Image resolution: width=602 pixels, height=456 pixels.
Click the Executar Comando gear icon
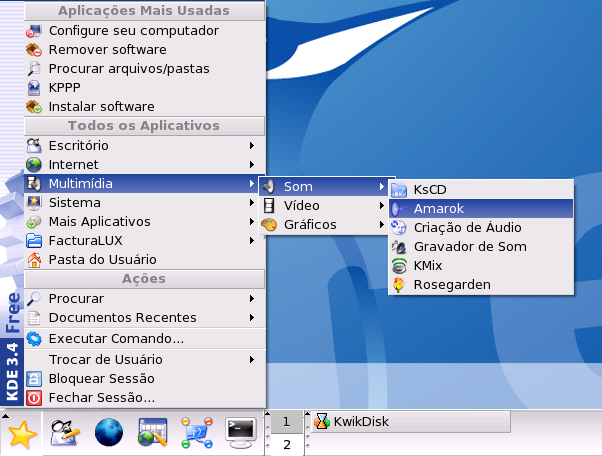point(34,339)
